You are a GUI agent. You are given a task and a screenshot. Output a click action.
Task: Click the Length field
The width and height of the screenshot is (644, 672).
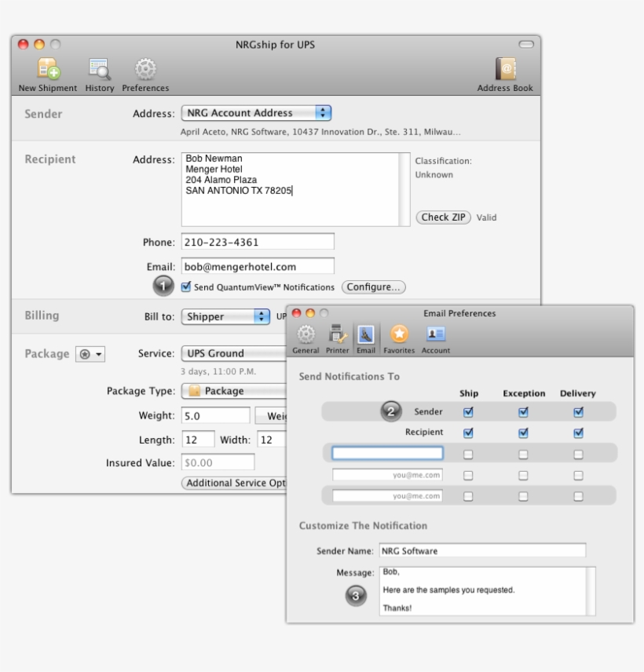coord(198,440)
